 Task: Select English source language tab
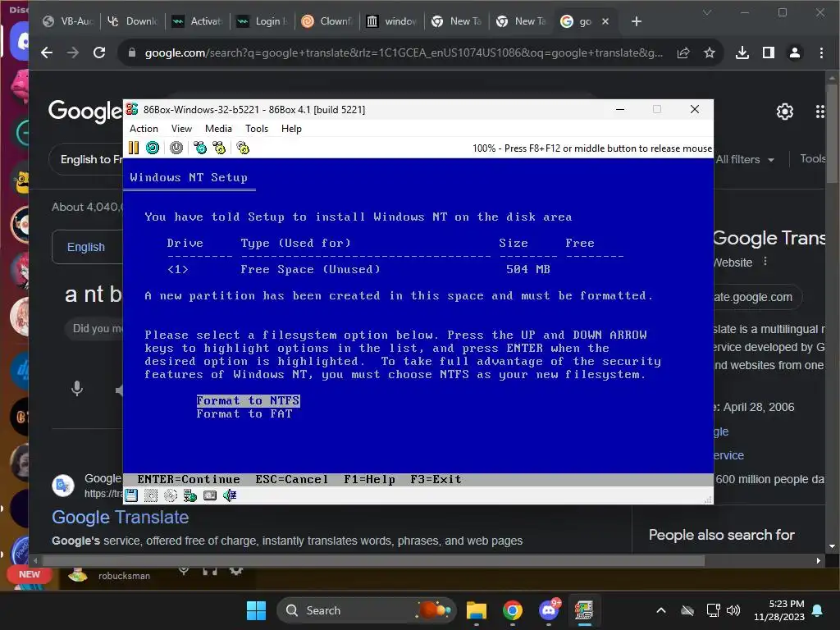coord(85,247)
